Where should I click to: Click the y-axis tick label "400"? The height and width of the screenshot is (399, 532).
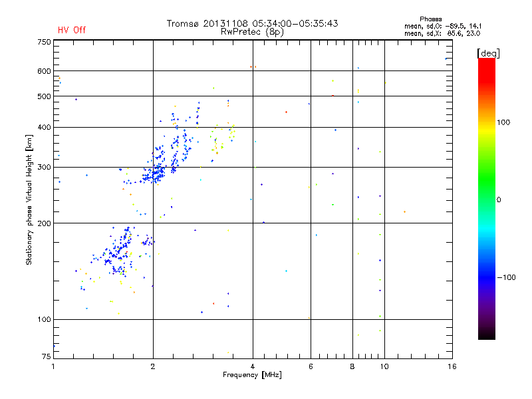click(44, 128)
